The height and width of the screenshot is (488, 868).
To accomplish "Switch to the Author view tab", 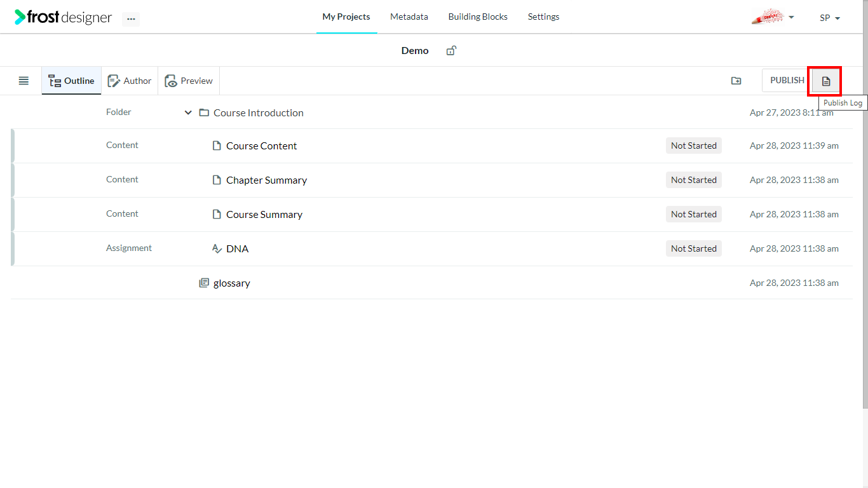I will tap(130, 81).
